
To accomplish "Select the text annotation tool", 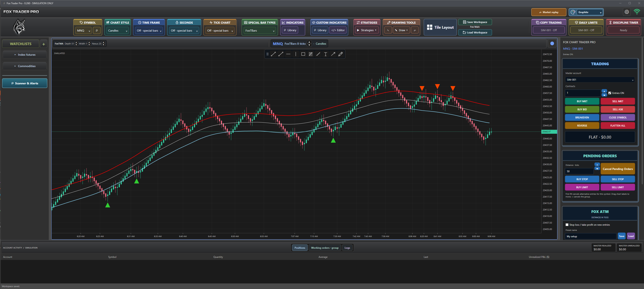I will coord(325,54).
